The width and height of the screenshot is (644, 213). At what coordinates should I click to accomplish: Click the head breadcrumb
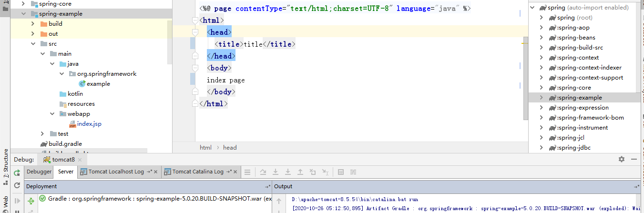pyautogui.click(x=230, y=148)
